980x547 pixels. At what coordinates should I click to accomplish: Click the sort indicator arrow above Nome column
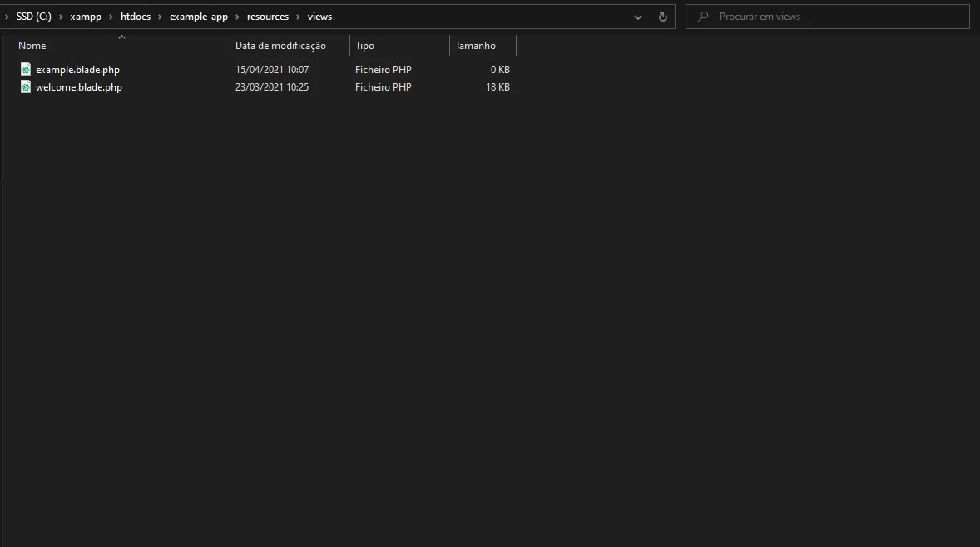[121, 37]
